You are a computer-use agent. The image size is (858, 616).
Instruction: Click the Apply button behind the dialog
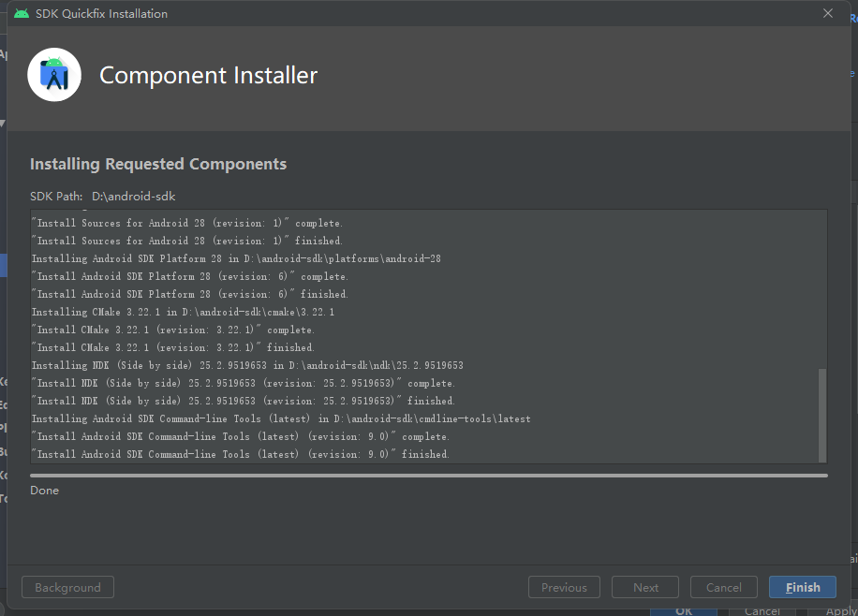coord(840,610)
